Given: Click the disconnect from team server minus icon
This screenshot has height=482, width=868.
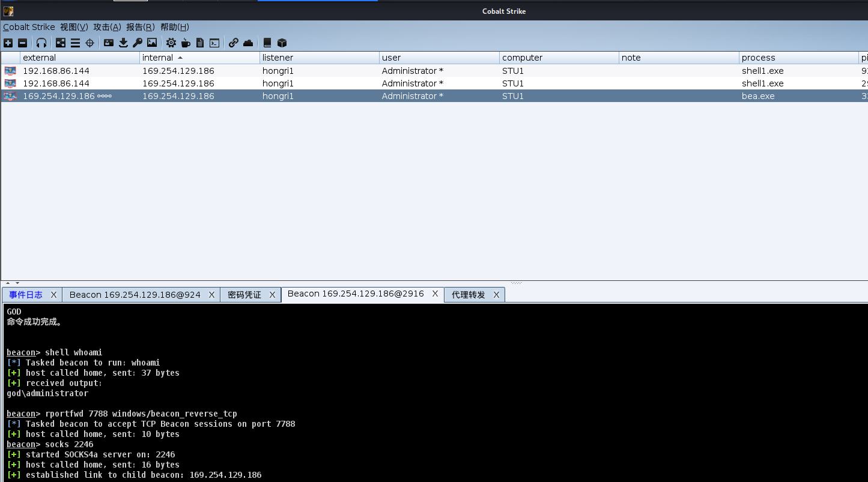Looking at the screenshot, I should (x=22, y=43).
